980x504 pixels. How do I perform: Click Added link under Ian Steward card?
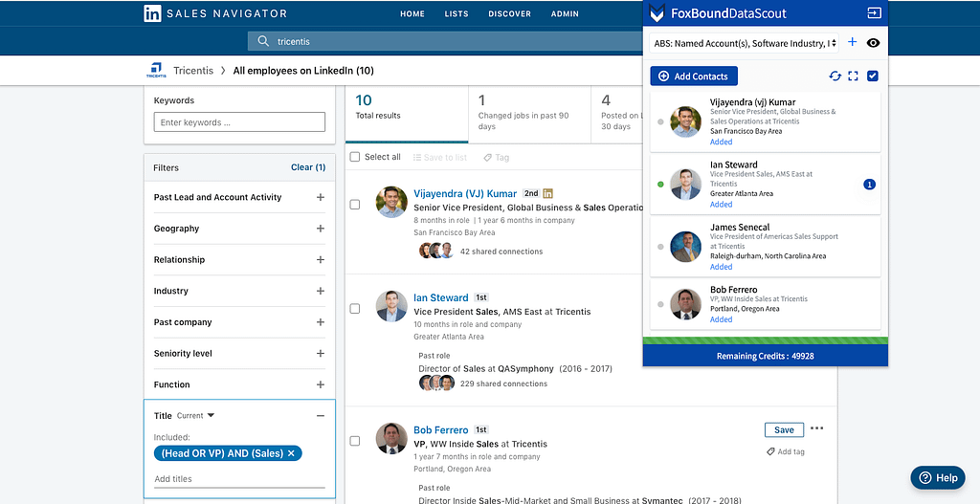(x=721, y=205)
